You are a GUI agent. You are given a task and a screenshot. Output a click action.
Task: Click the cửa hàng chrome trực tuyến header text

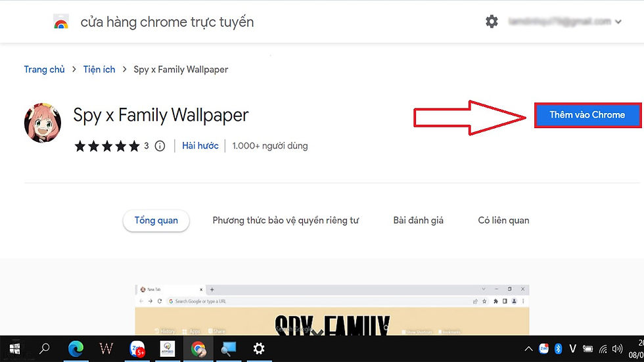click(167, 22)
